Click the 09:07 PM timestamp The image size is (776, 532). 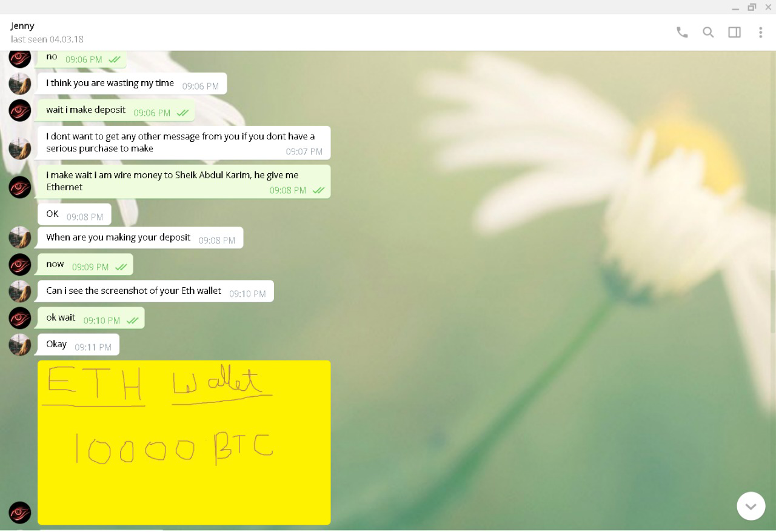[x=304, y=152]
